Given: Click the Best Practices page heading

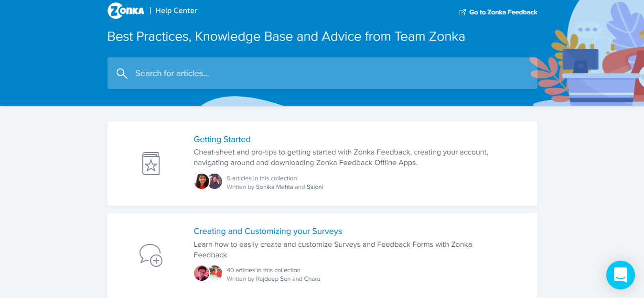Looking at the screenshot, I should point(286,37).
